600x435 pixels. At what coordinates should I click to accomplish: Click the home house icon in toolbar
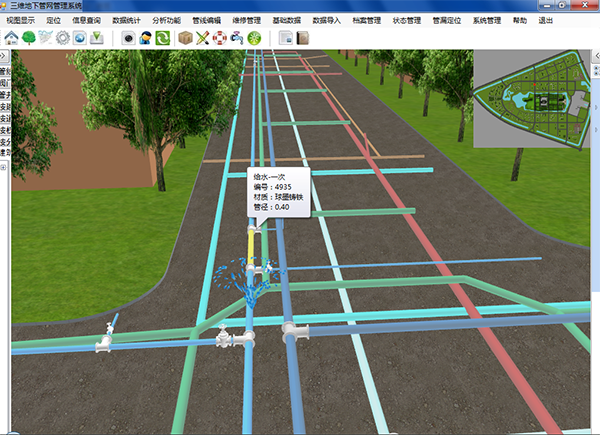tap(11, 38)
